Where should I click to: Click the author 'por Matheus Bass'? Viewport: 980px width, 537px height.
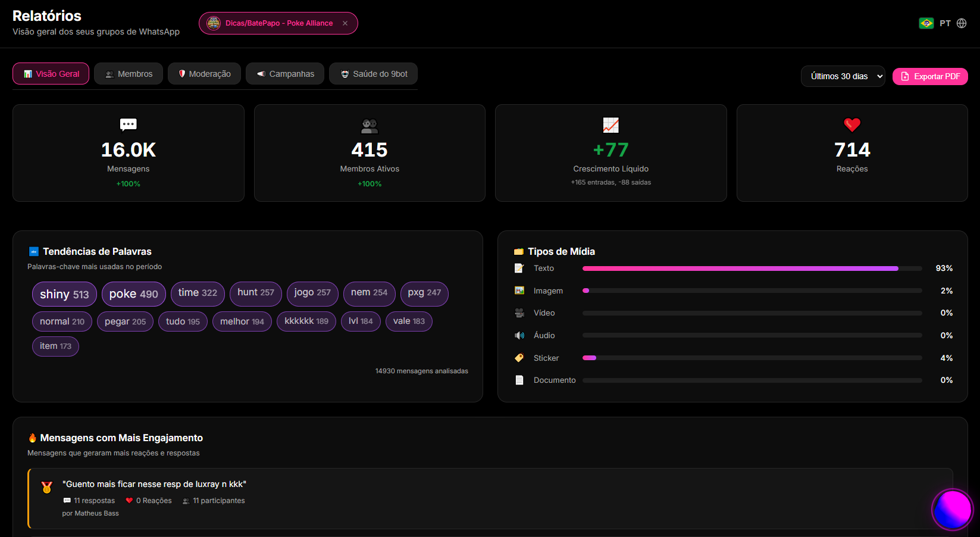90,513
